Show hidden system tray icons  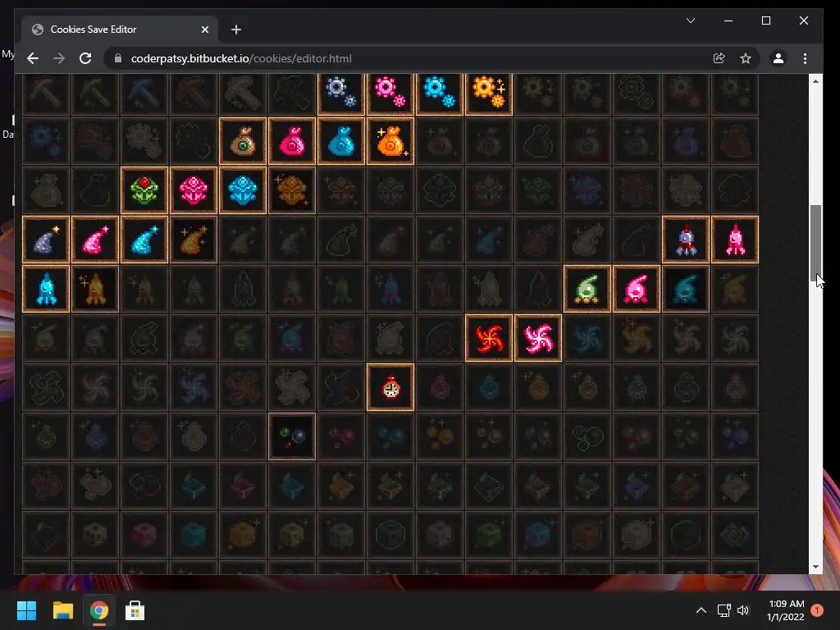pyautogui.click(x=701, y=610)
